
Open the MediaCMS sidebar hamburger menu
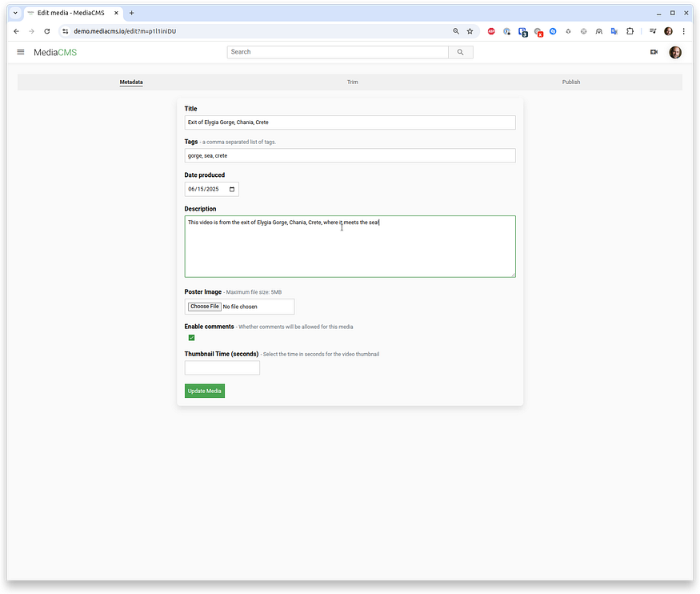[20, 51]
